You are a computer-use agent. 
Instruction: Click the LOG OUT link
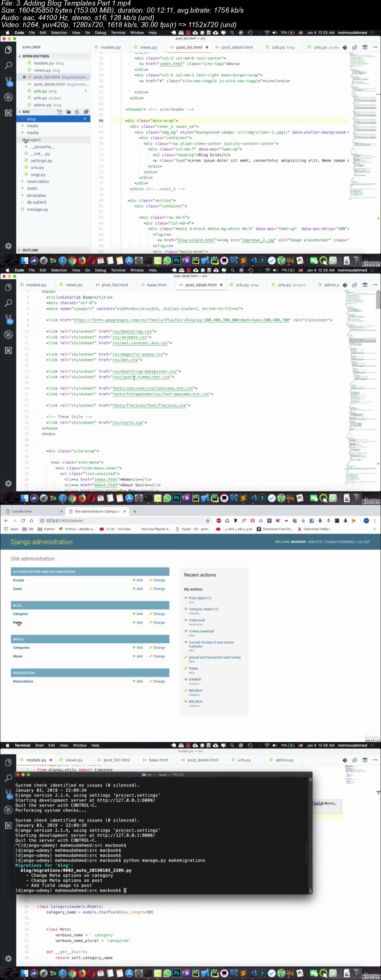[x=364, y=542]
